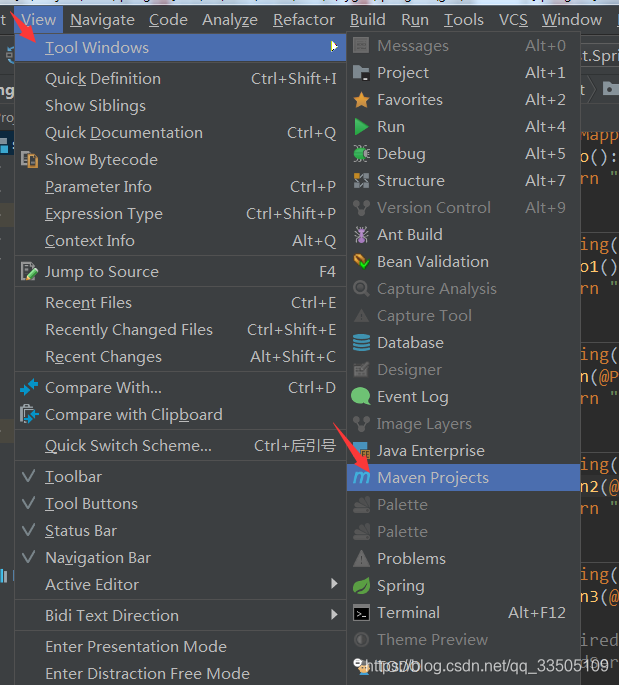This screenshot has width=619, height=685.
Task: Click the Problems warning triangle icon
Action: tap(361, 559)
